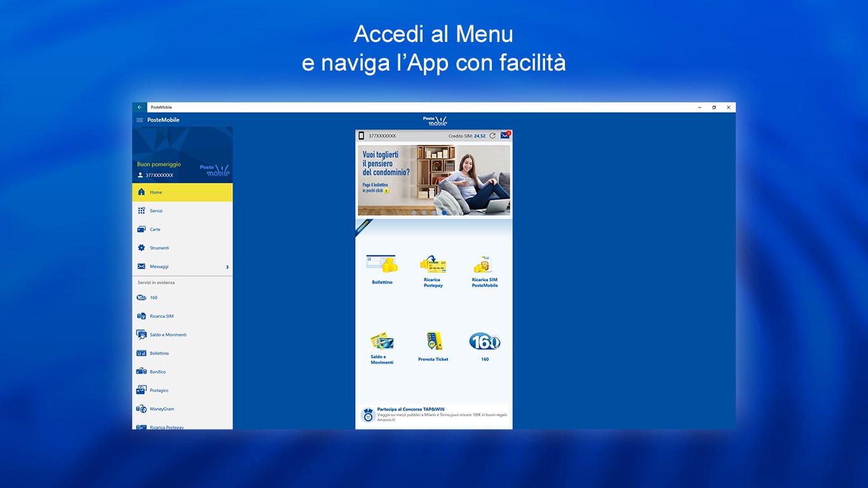Click the Messaggi unread count 3
The height and width of the screenshot is (488, 868).
pyautogui.click(x=227, y=267)
